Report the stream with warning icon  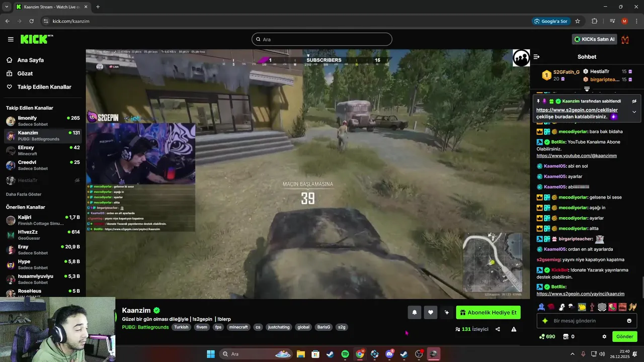[514, 329]
